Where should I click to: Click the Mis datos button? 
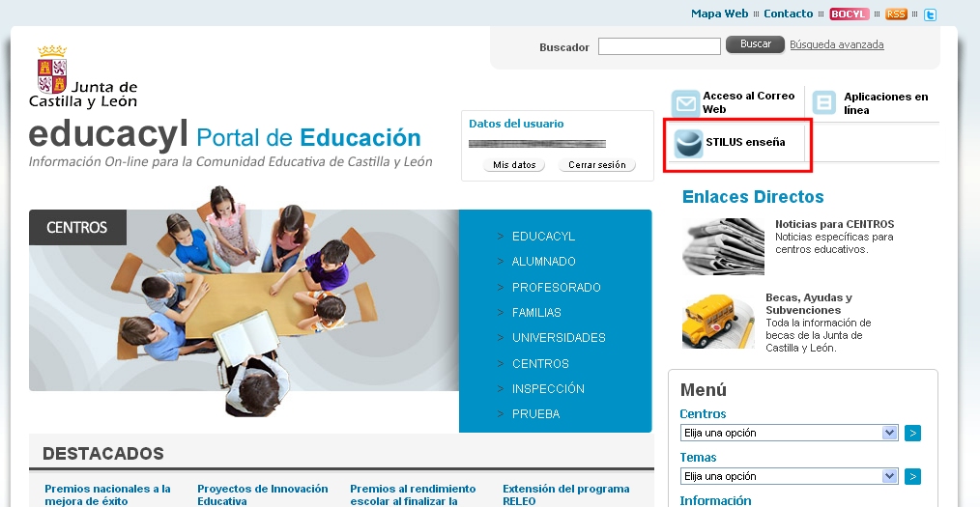click(514, 165)
